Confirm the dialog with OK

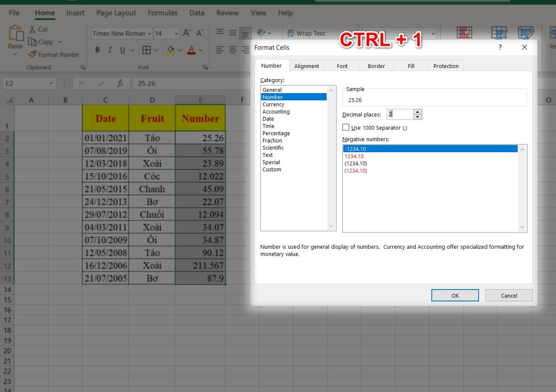(455, 295)
